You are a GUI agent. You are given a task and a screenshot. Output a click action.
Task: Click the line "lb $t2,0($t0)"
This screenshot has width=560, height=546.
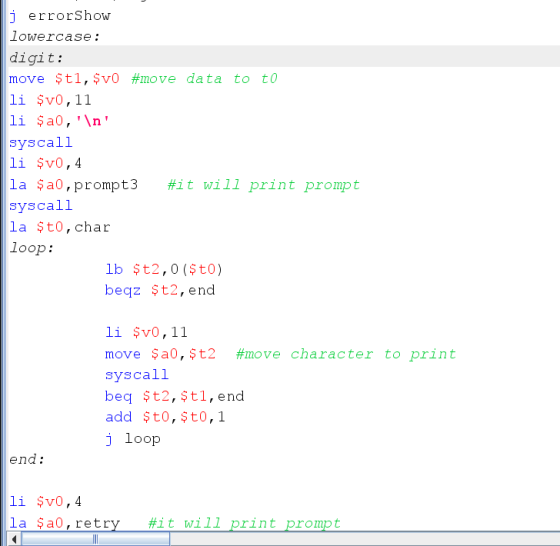pyautogui.click(x=164, y=269)
